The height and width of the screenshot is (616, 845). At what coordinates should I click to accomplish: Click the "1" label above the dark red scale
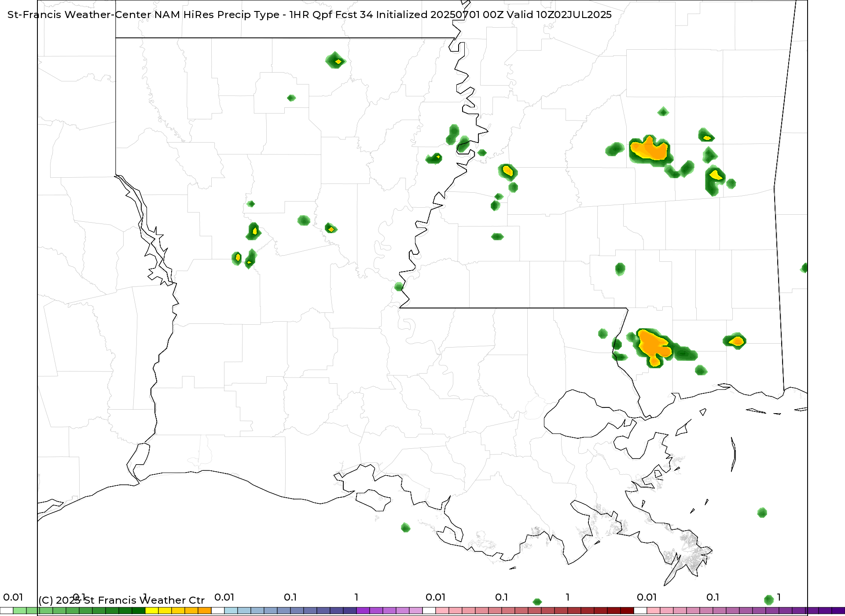pyautogui.click(x=568, y=597)
